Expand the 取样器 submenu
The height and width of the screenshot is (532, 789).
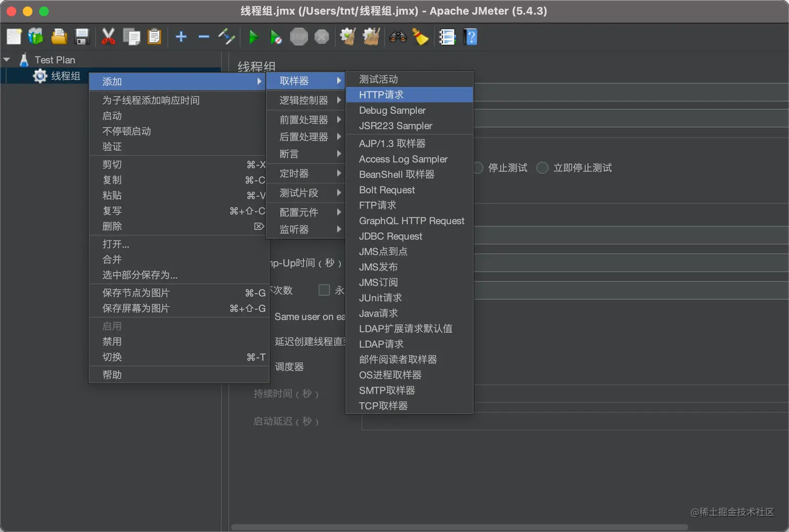click(306, 81)
